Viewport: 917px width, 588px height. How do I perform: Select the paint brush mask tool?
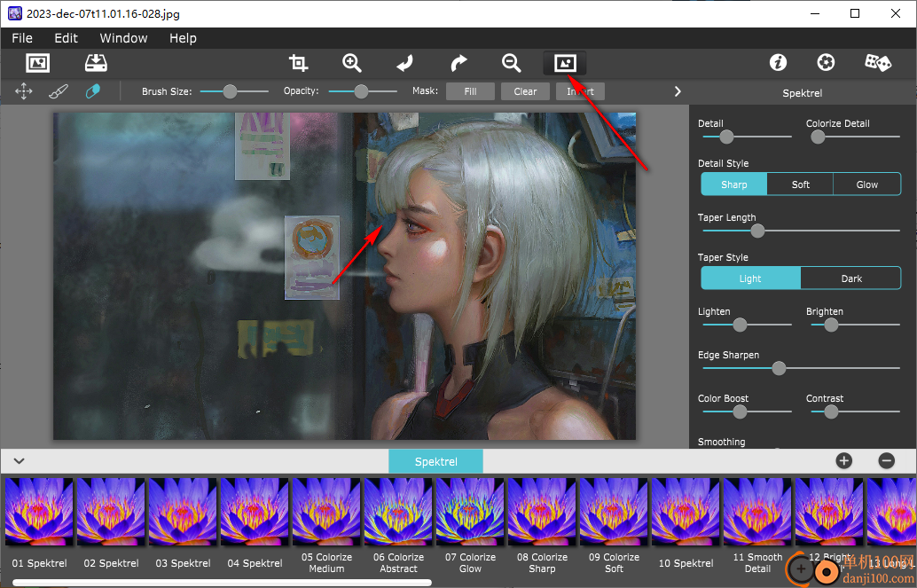(x=58, y=91)
